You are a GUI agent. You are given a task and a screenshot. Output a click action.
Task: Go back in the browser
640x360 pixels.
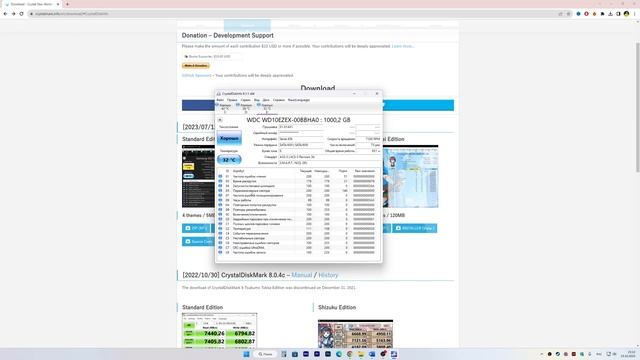pyautogui.click(x=5, y=14)
